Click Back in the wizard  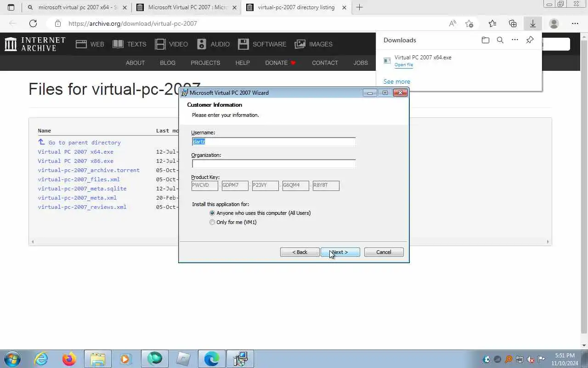pos(300,252)
